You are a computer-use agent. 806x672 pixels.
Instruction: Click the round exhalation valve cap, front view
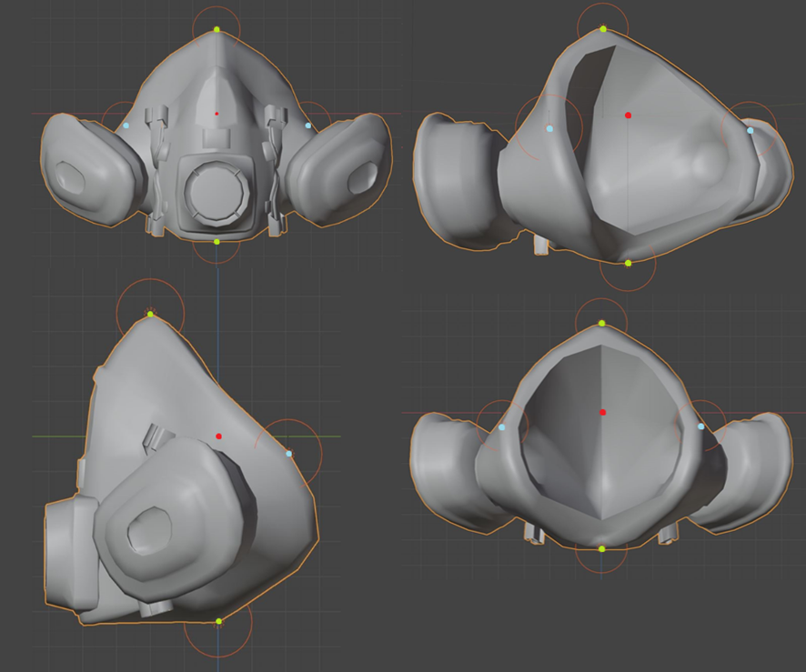click(x=217, y=192)
